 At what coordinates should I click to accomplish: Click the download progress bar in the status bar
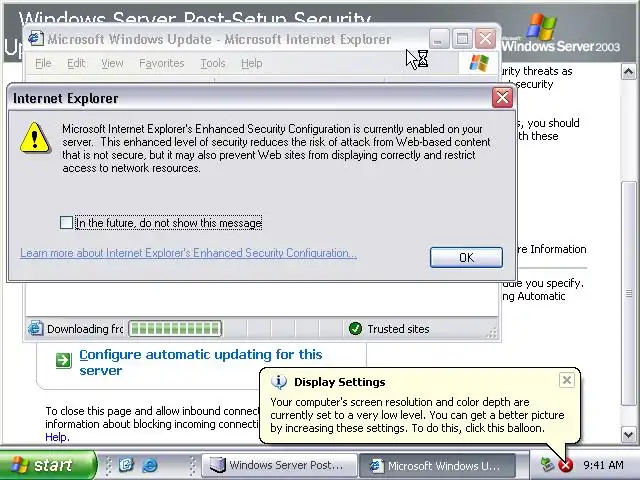tap(175, 329)
